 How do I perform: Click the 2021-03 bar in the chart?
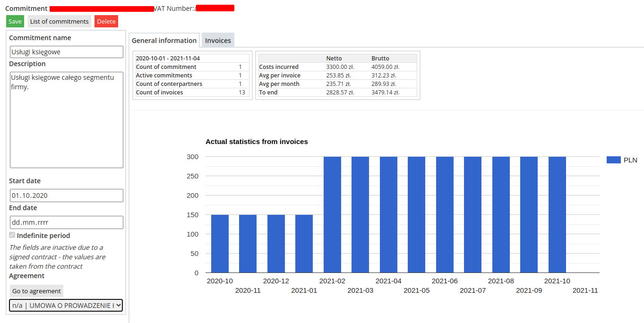[361, 215]
